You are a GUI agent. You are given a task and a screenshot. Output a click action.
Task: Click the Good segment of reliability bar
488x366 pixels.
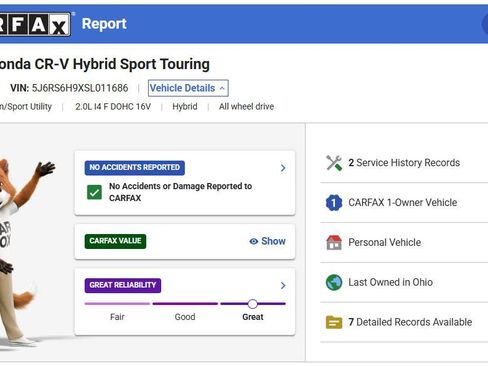185,304
